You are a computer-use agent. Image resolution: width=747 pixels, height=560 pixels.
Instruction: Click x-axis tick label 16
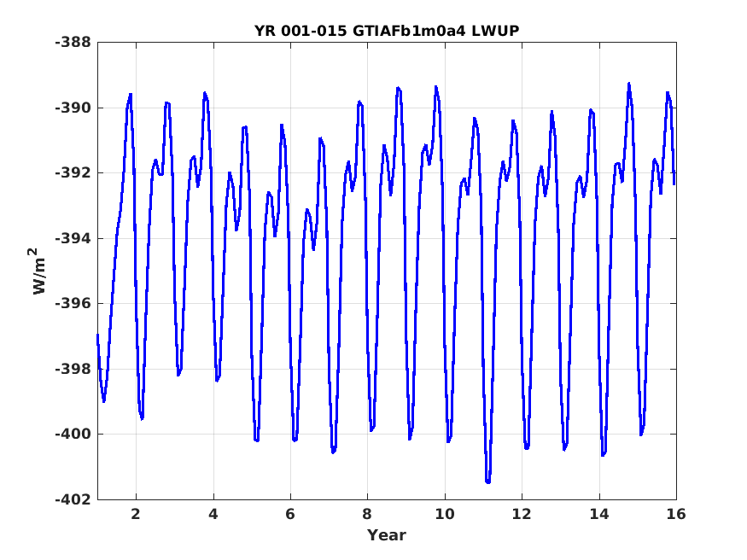pos(676,514)
